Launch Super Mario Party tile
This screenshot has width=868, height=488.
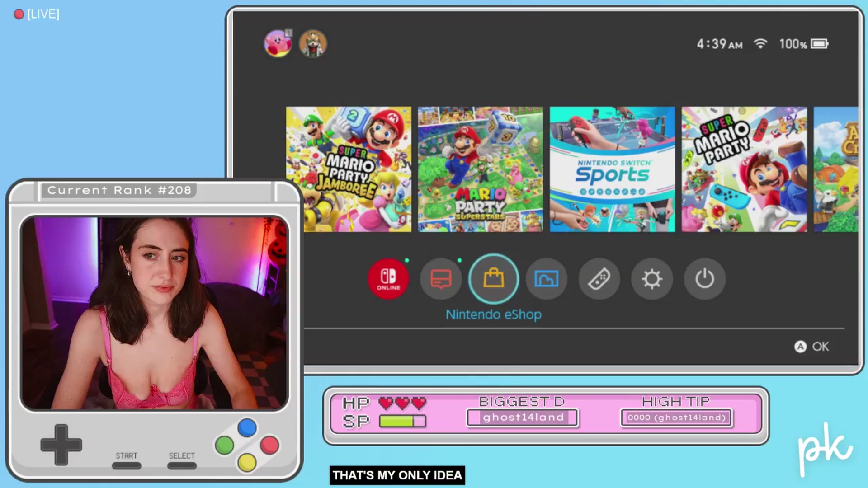click(x=744, y=169)
